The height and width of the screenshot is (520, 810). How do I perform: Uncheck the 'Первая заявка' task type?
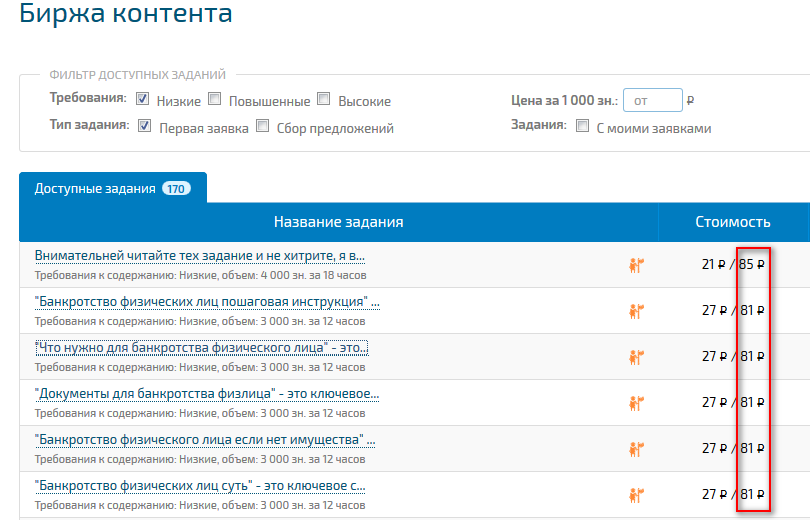coord(145,126)
